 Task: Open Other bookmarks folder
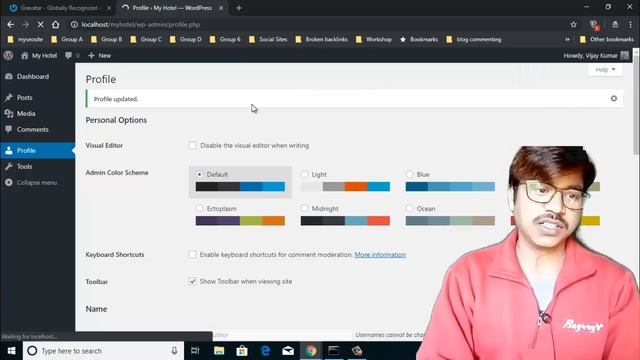click(x=607, y=40)
